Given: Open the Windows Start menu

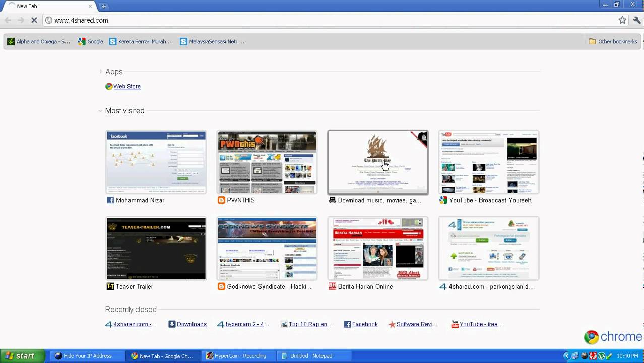Looking at the screenshot, I should (19, 356).
